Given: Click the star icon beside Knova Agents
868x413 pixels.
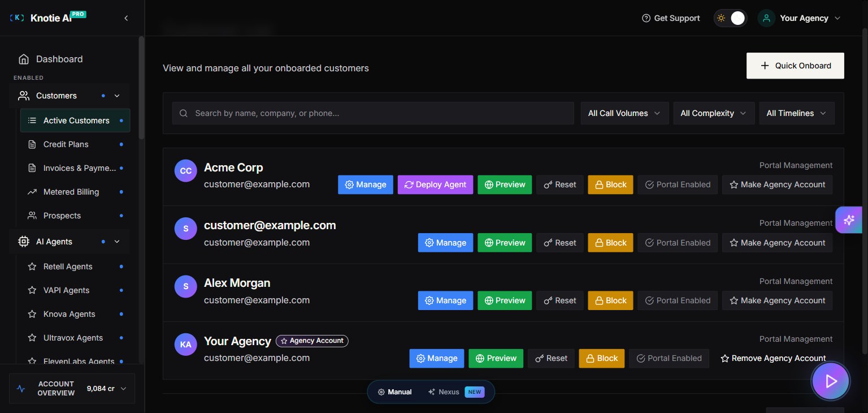Looking at the screenshot, I should (x=32, y=314).
